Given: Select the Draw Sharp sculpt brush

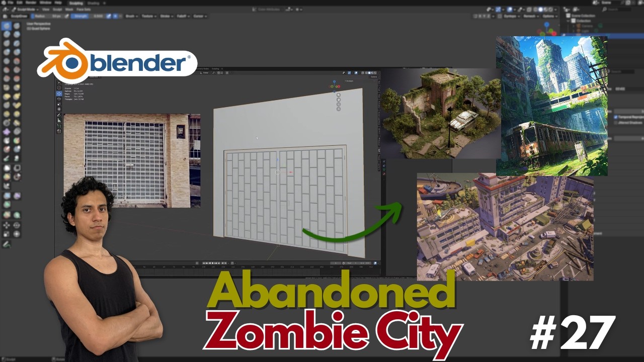Looking at the screenshot, I should point(17,26).
